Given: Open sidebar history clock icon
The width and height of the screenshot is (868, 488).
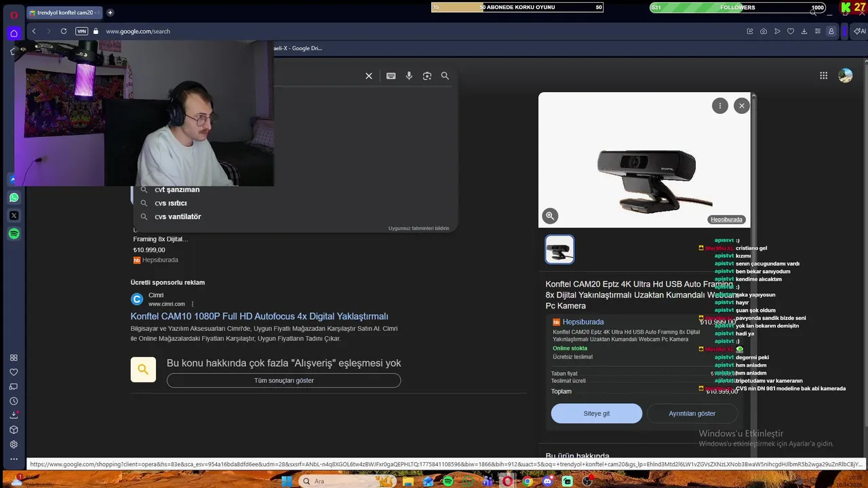Looking at the screenshot, I should point(14,401).
